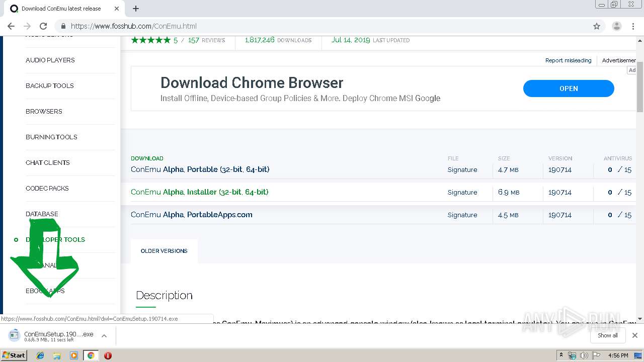Launch Internet Explorer from the taskbar
The width and height of the screenshot is (644, 362).
pos(40,355)
